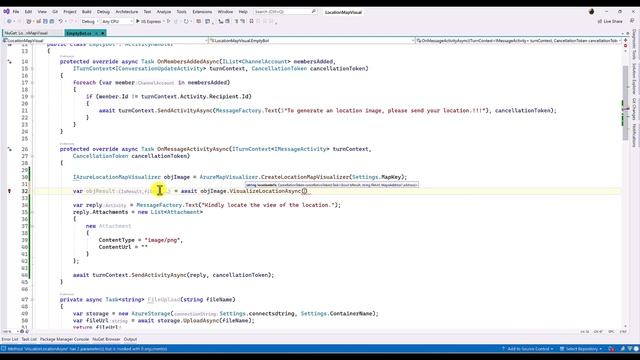The height and width of the screenshot is (360, 640).
Task: Open the Build menu
Action: 87,12
